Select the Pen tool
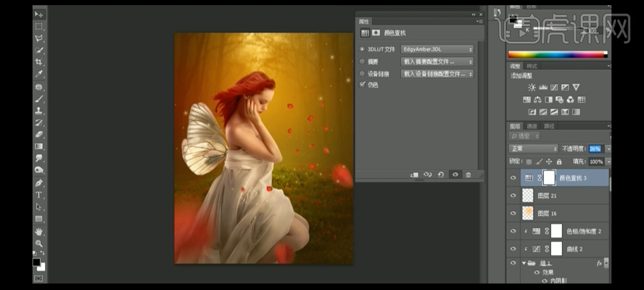This screenshot has width=644, height=290. pyautogui.click(x=39, y=183)
